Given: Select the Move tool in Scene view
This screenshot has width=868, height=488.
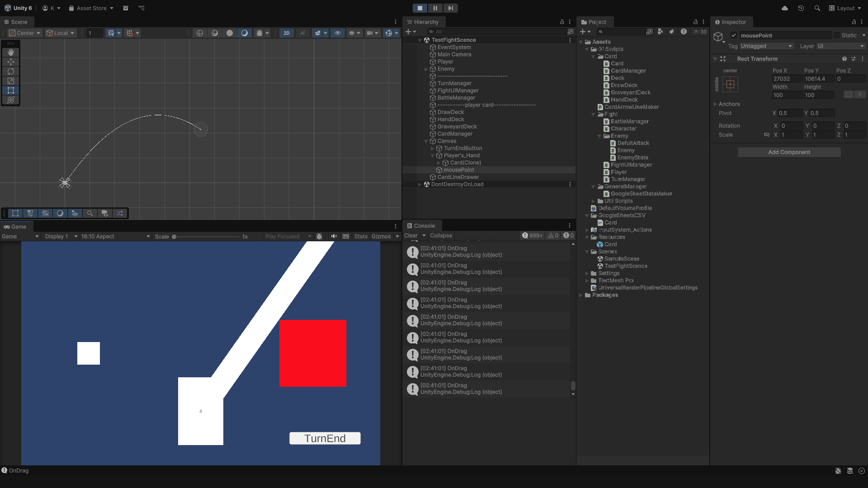Looking at the screenshot, I should point(11,62).
